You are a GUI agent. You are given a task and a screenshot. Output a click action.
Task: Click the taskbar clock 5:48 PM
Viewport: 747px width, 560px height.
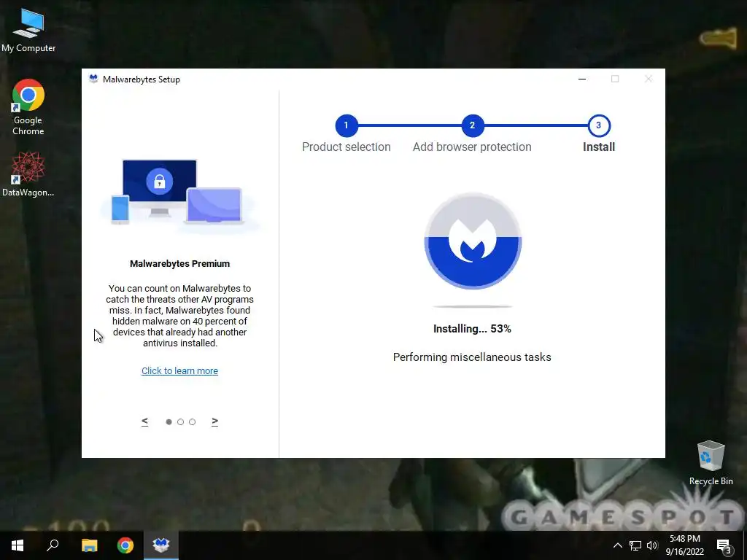click(x=684, y=539)
